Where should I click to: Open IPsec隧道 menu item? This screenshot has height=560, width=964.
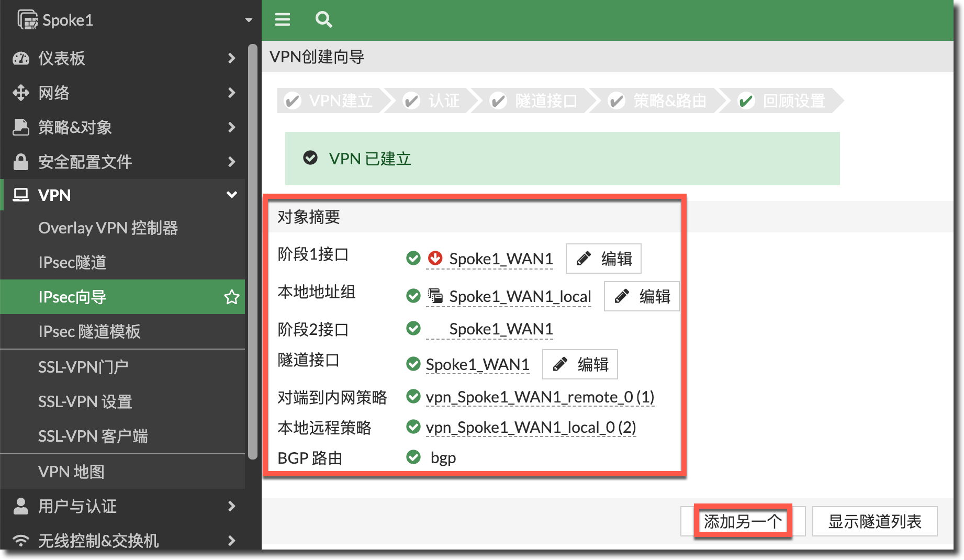pos(72,262)
